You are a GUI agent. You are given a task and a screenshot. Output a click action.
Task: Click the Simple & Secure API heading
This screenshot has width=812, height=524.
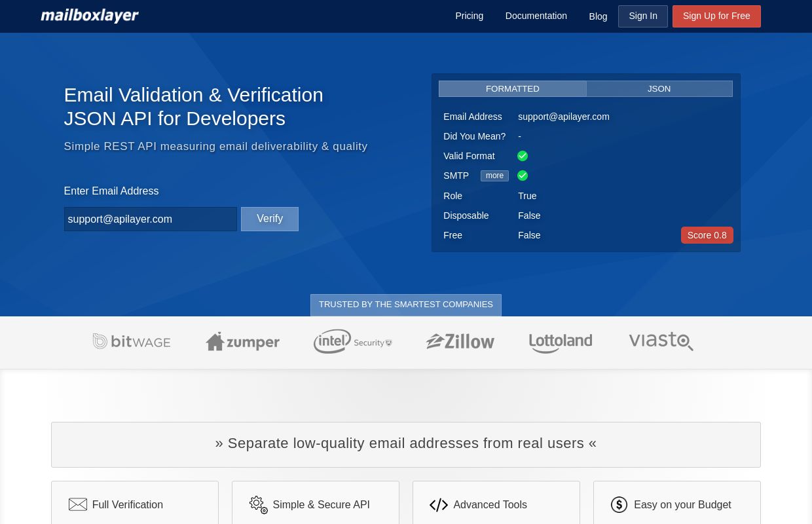click(321, 504)
